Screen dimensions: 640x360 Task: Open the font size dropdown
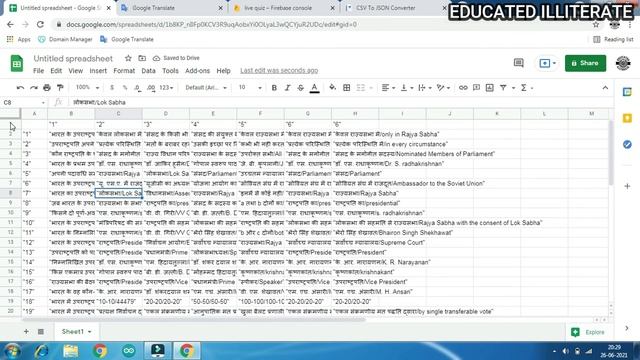(x=250, y=88)
